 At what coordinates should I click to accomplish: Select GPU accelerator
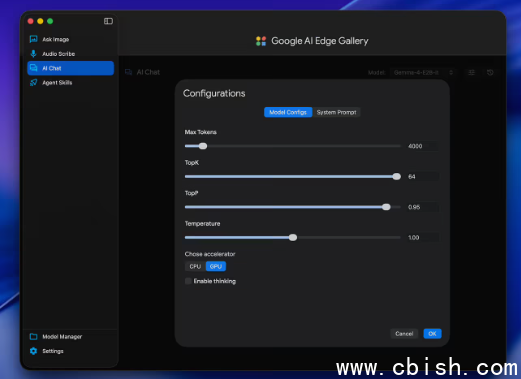(x=216, y=266)
